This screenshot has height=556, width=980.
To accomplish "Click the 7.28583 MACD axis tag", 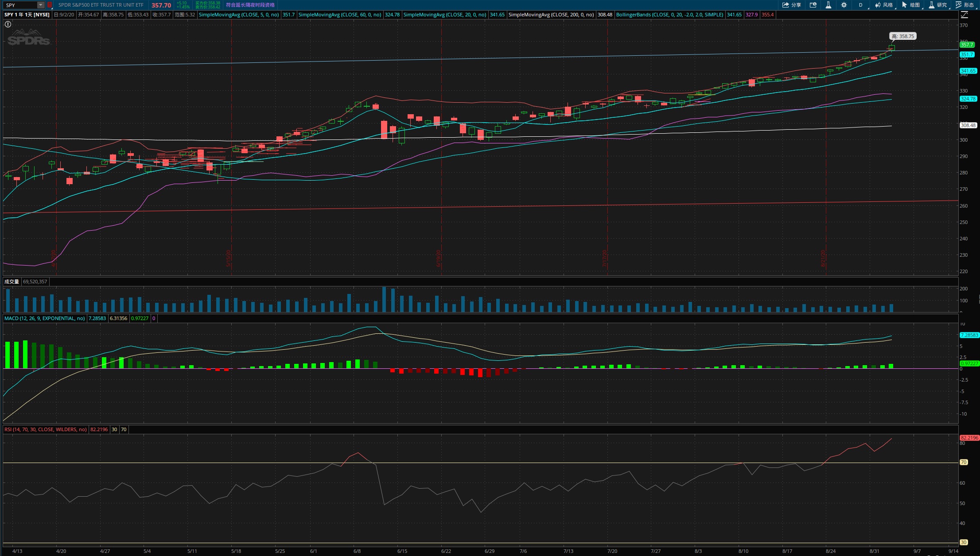I will pyautogui.click(x=969, y=335).
